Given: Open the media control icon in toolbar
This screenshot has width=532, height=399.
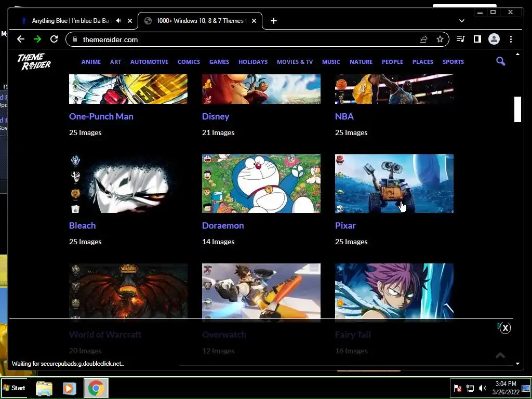Looking at the screenshot, I should point(460,39).
